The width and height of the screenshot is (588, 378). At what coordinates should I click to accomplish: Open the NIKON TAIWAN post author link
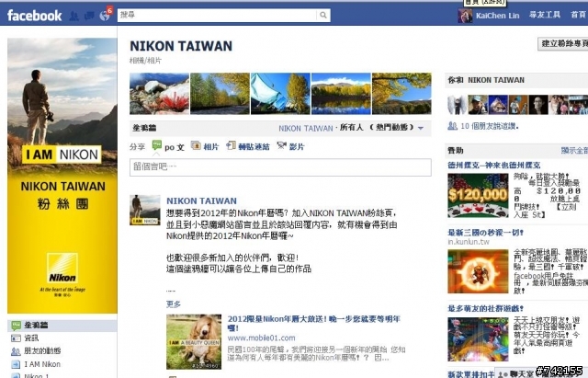tap(201, 200)
